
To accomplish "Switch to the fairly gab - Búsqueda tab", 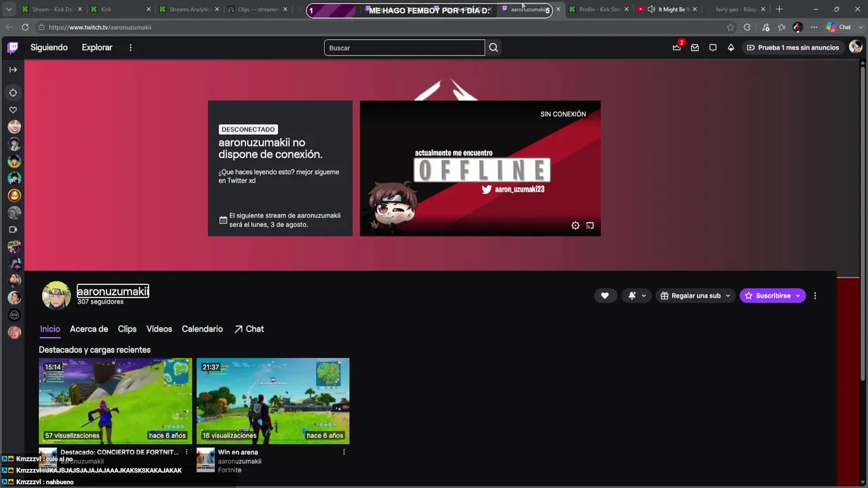I will pyautogui.click(x=736, y=9).
